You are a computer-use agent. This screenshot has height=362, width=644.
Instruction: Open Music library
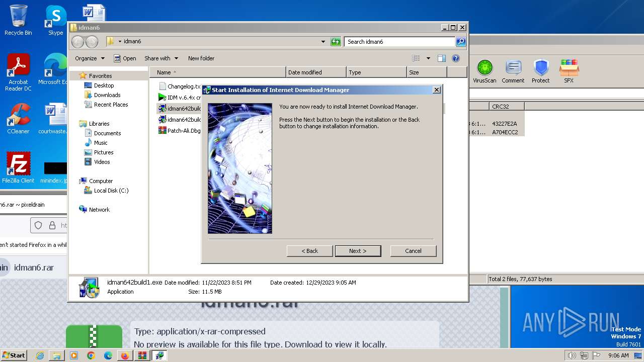click(101, 143)
